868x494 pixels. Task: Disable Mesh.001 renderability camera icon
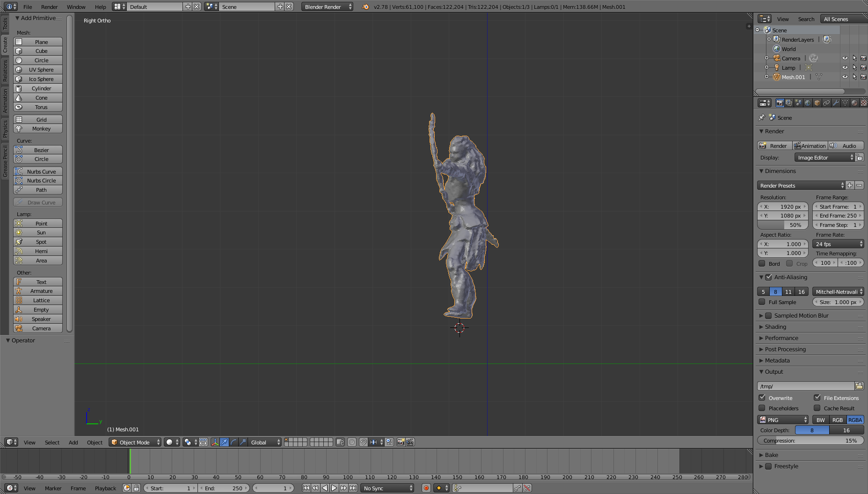pyautogui.click(x=863, y=77)
